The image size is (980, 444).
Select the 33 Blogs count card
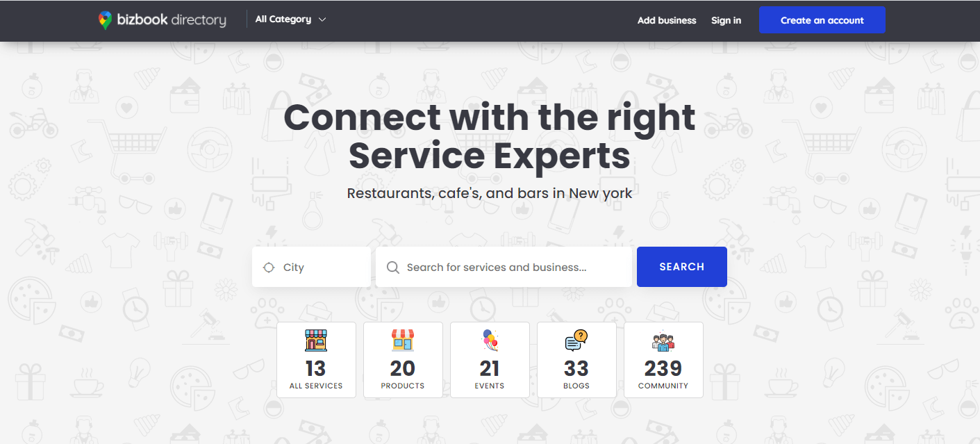click(576, 360)
